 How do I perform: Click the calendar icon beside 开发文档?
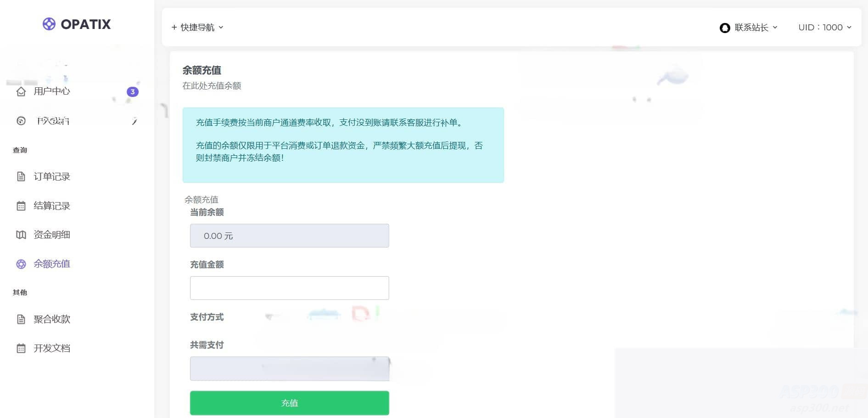tap(21, 348)
